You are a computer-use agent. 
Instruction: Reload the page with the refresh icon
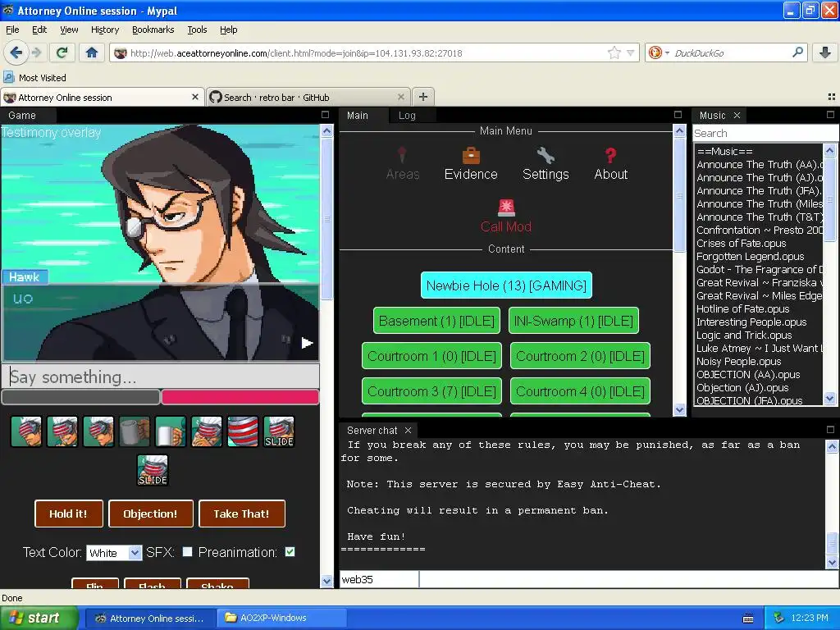[x=62, y=52]
